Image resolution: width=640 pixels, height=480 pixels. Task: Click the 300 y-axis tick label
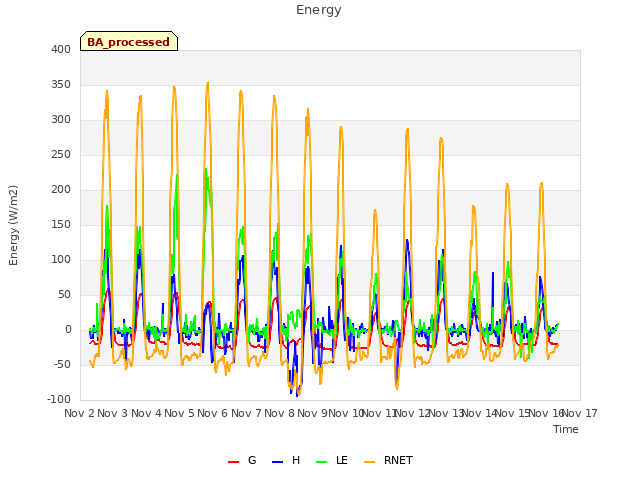[x=61, y=120]
